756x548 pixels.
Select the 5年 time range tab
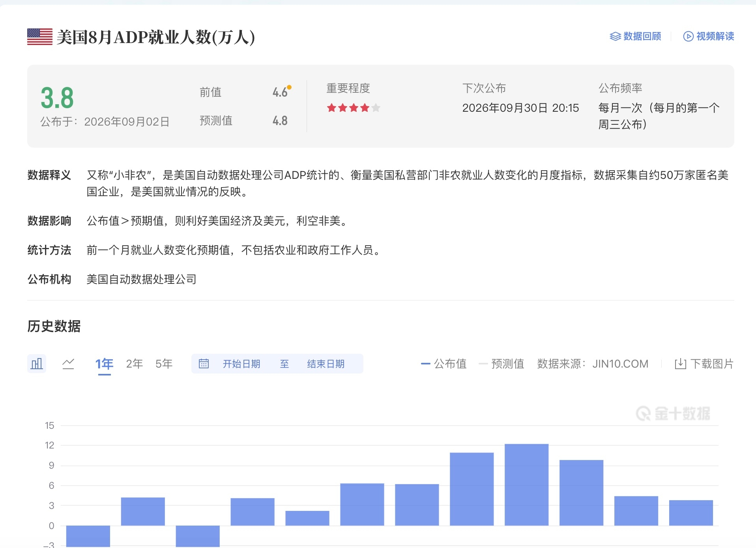(164, 364)
